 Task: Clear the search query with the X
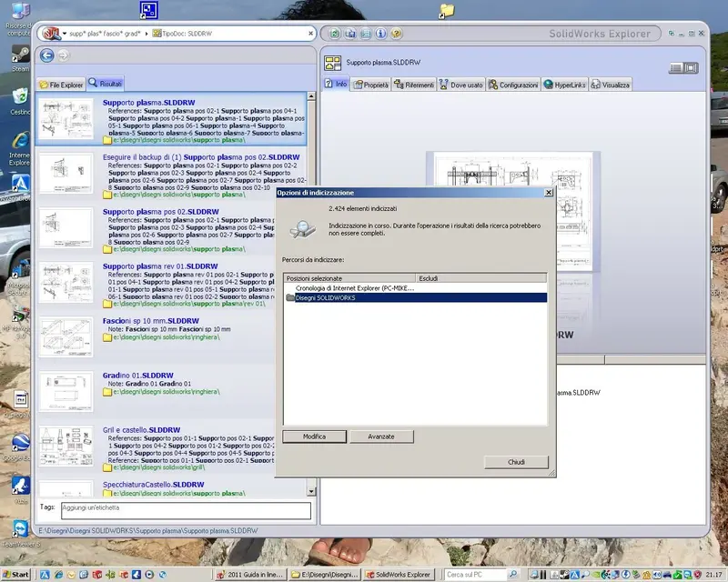pyautogui.click(x=310, y=34)
